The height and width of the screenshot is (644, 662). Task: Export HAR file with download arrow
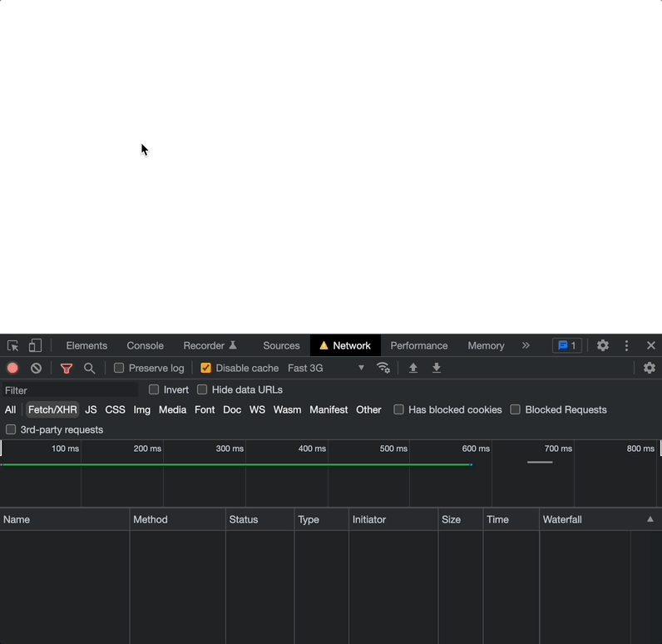(x=437, y=368)
